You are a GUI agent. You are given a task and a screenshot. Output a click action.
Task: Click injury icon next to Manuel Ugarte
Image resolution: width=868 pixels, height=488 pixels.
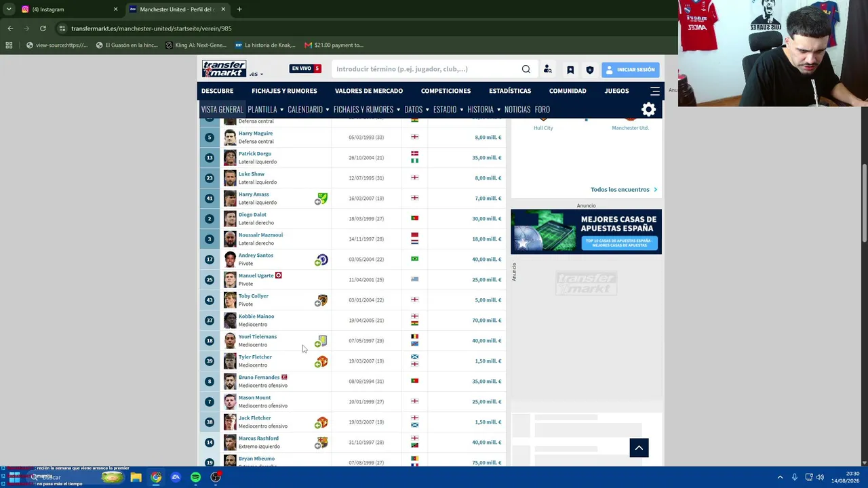coord(279,276)
